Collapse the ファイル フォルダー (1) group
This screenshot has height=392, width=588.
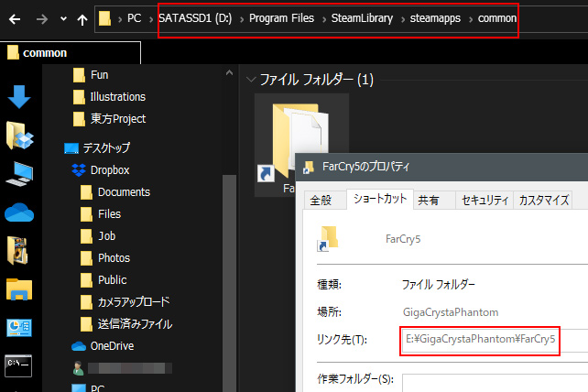(x=251, y=80)
